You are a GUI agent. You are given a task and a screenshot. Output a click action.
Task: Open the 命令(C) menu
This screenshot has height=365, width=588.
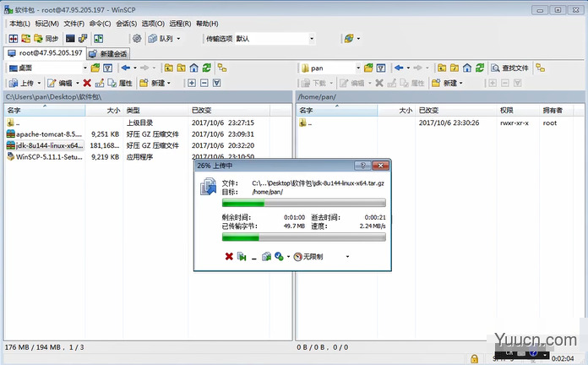101,24
